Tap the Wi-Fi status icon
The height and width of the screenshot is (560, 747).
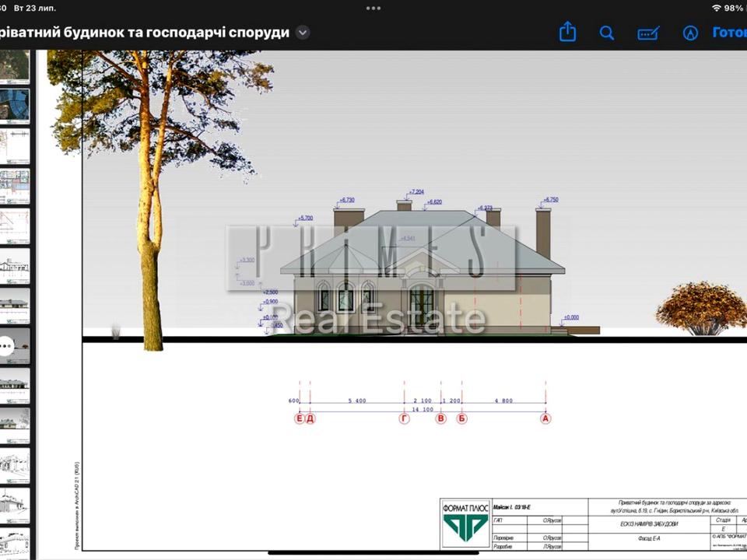pos(716,8)
